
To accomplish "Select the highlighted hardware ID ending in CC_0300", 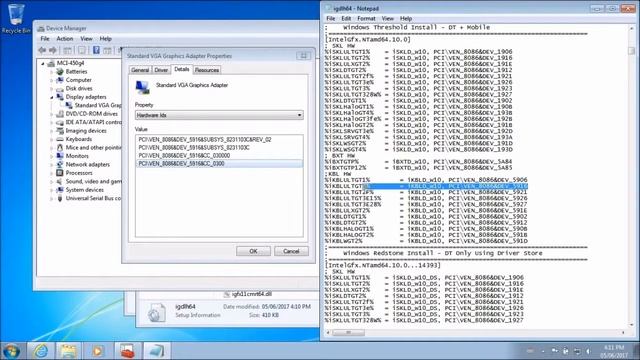I will point(219,164).
